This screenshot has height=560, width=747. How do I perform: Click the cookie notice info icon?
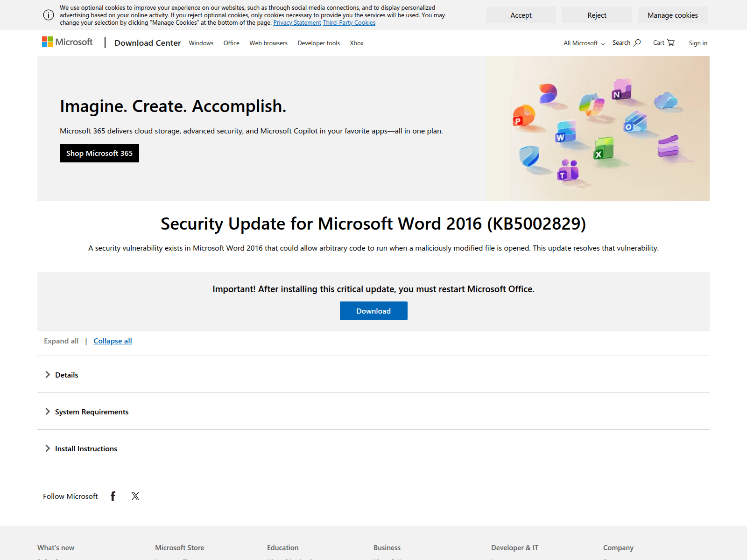49,15
